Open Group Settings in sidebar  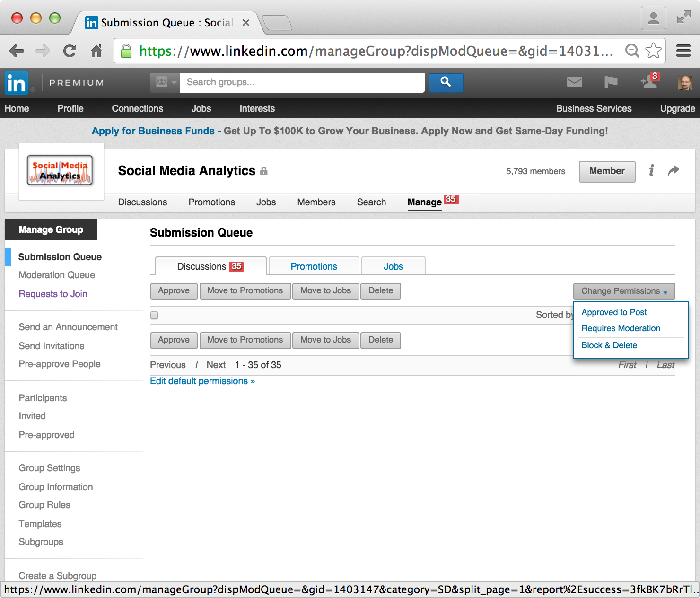coord(49,468)
